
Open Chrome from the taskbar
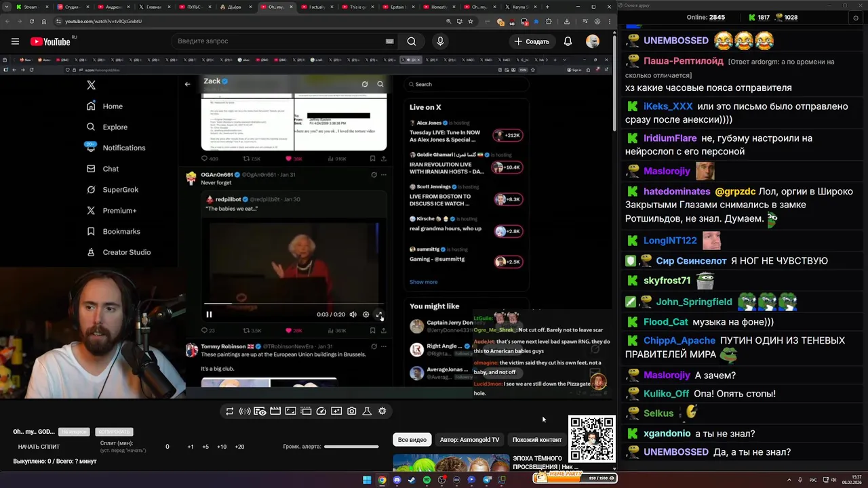[382, 480]
